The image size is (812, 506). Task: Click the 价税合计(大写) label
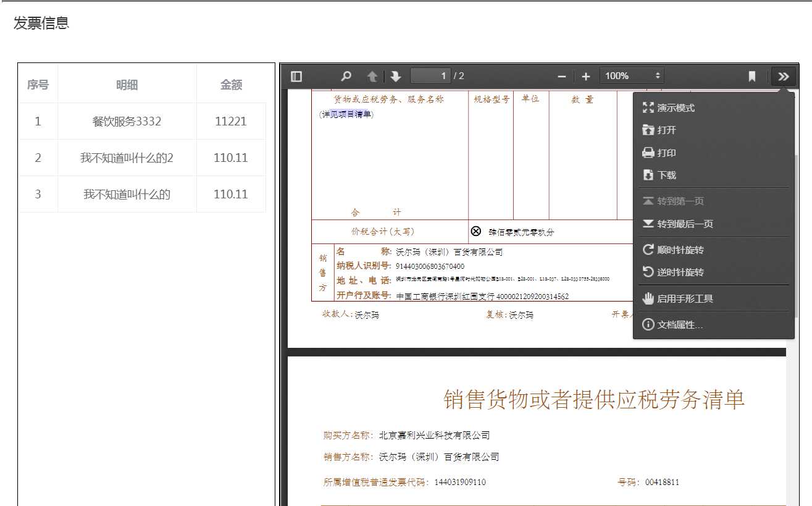[x=383, y=232]
